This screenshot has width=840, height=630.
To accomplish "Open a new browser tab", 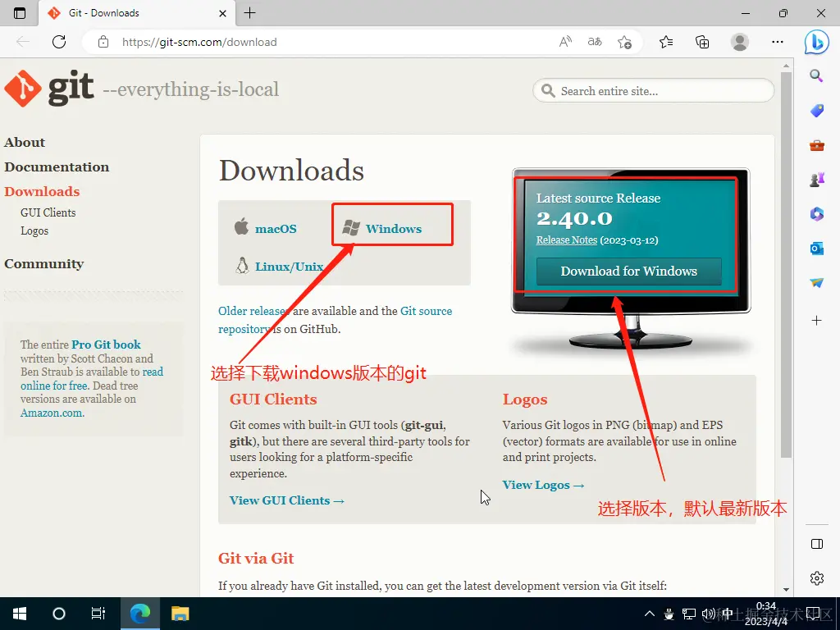I will pos(249,13).
